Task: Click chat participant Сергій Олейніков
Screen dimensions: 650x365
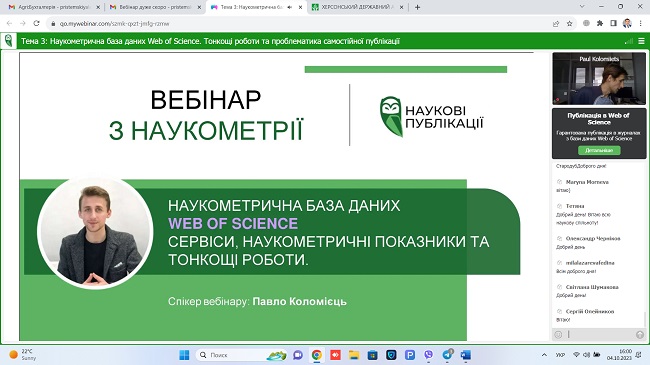Action: 589,311
